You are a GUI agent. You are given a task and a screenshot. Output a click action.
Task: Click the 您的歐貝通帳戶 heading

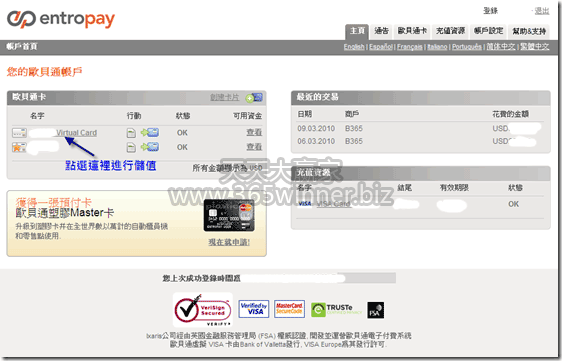point(44,72)
